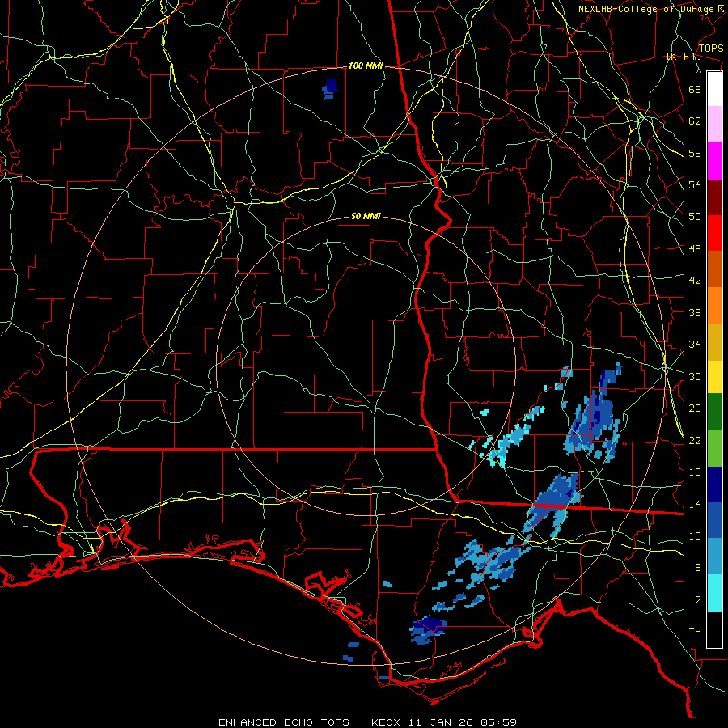Click legend value "50"

pyautogui.click(x=695, y=217)
